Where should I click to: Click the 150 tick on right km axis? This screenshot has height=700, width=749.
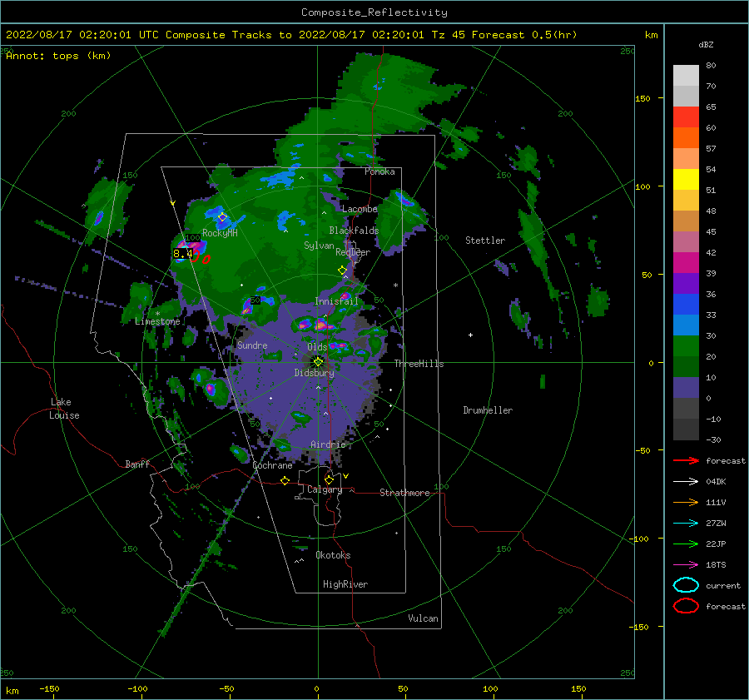coord(642,98)
